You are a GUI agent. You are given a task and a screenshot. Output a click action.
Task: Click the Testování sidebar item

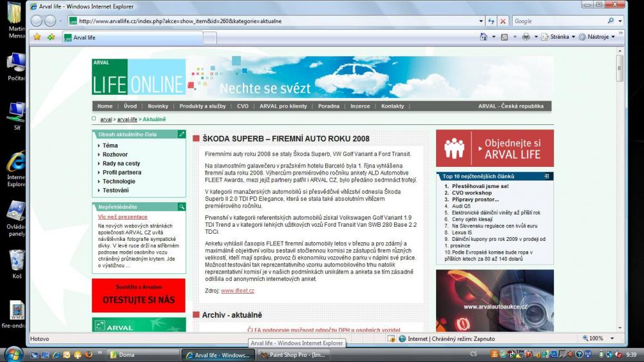pos(115,190)
